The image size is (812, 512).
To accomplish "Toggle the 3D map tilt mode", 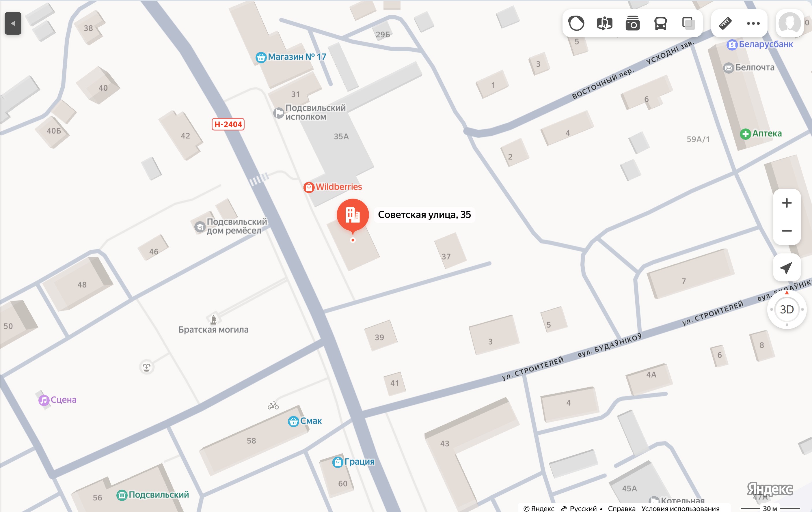I will [x=786, y=309].
